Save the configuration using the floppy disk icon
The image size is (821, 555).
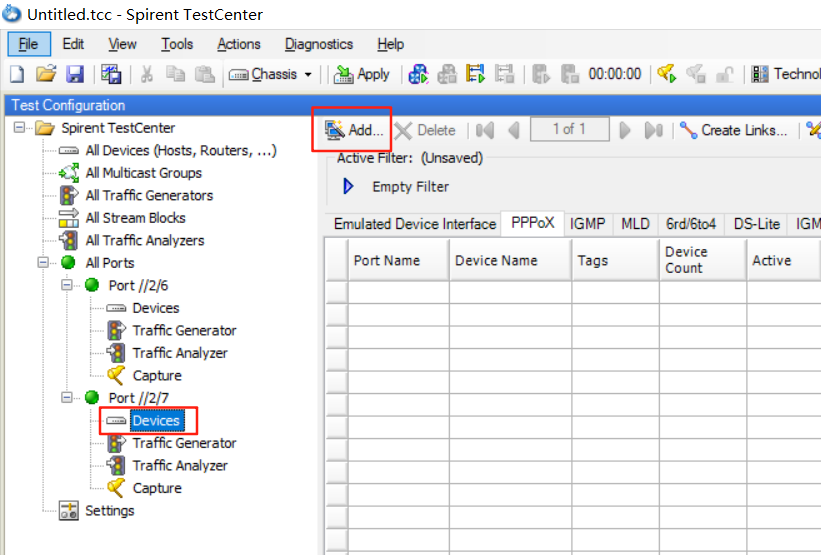(75, 74)
